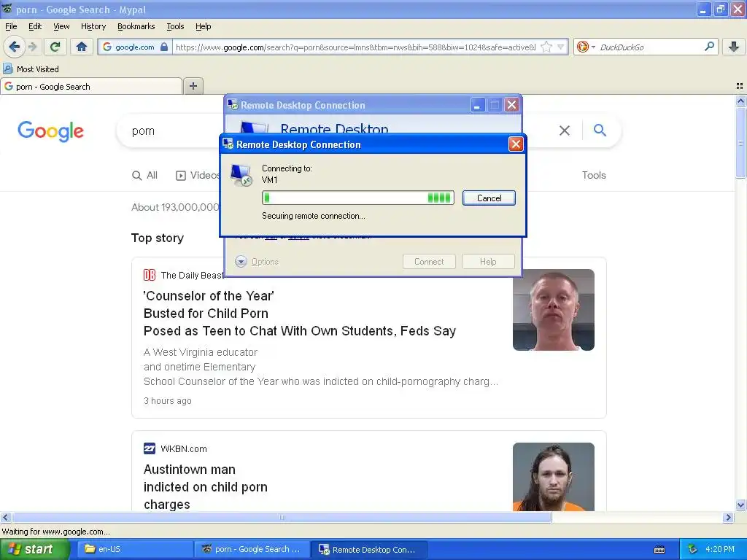
Task: Open the Downloads arrow icon
Action: [x=734, y=47]
